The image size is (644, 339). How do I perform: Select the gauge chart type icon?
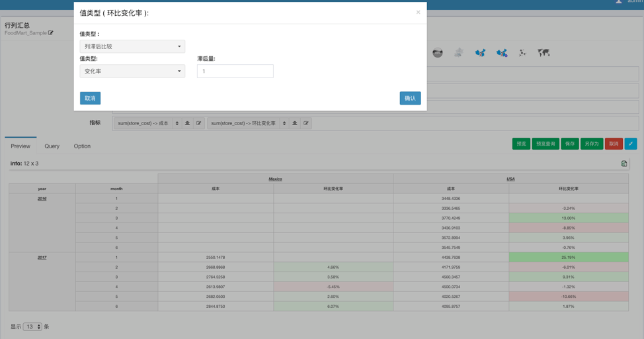click(438, 53)
